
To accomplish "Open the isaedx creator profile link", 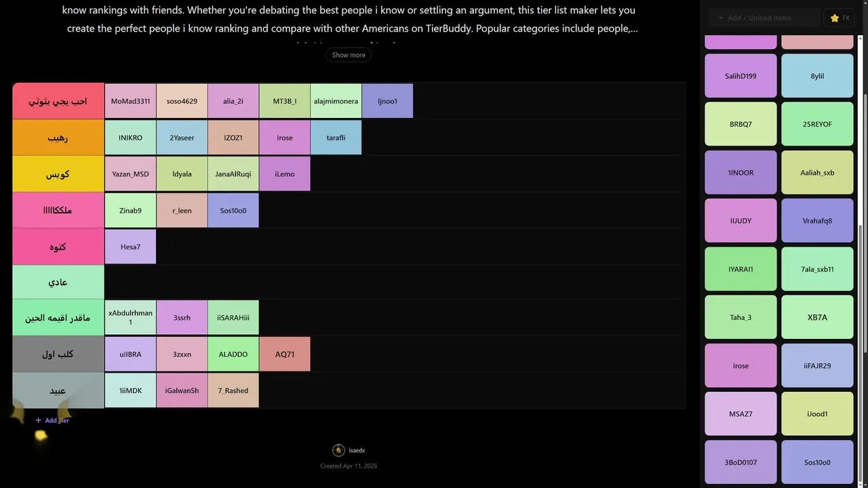I will [x=357, y=451].
